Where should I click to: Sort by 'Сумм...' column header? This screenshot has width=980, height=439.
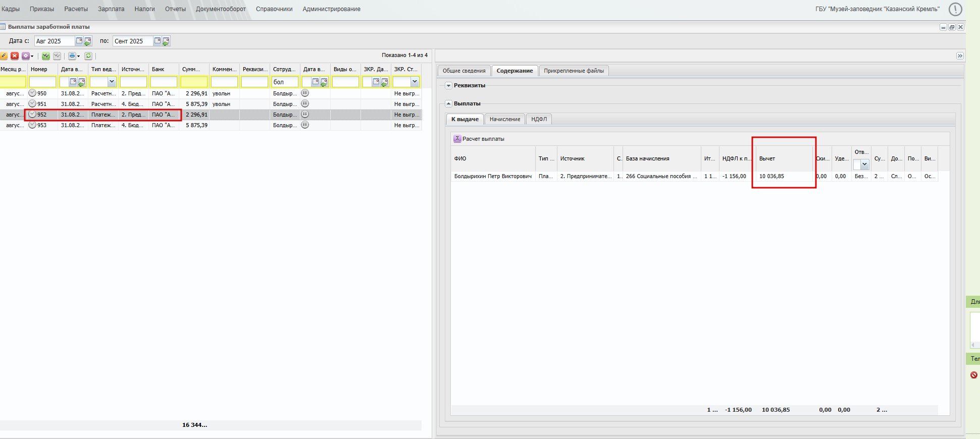tap(194, 69)
